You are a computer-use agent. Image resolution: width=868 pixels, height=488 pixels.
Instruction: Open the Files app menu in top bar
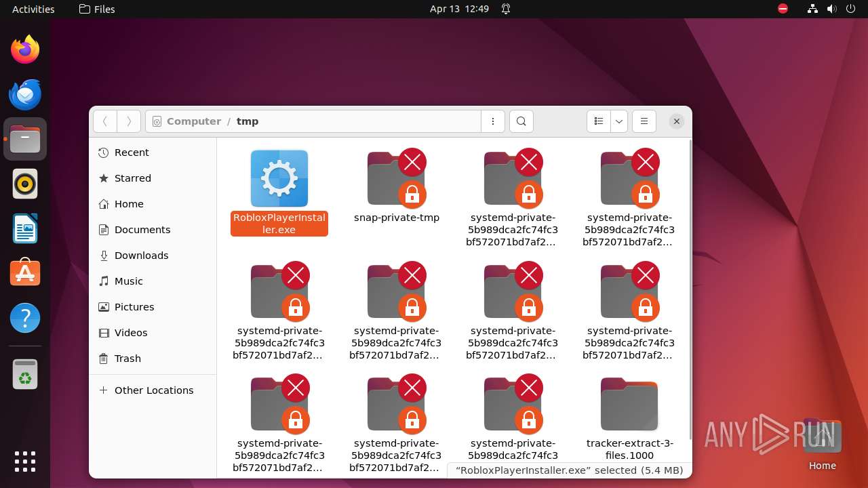(97, 9)
